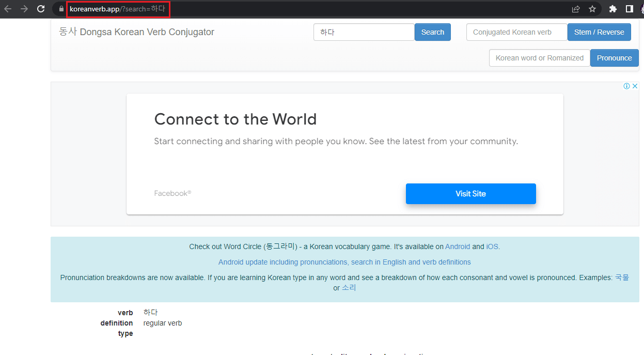Open the Android update announcement link

click(344, 262)
